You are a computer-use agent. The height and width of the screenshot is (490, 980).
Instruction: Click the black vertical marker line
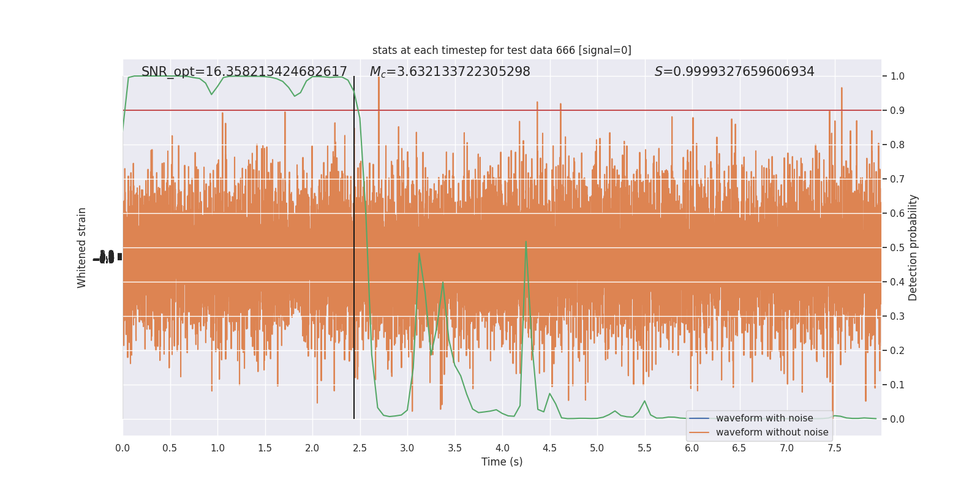coord(354,247)
